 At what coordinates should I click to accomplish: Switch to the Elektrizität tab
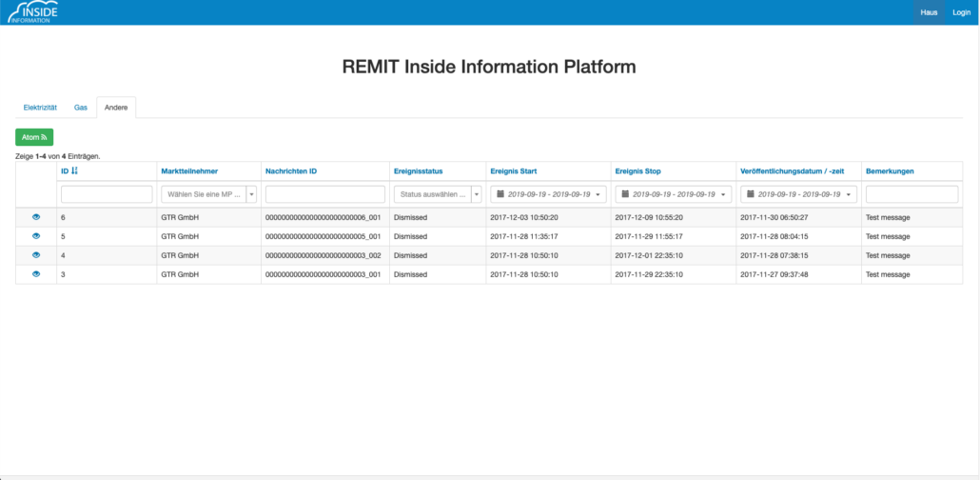click(41, 108)
